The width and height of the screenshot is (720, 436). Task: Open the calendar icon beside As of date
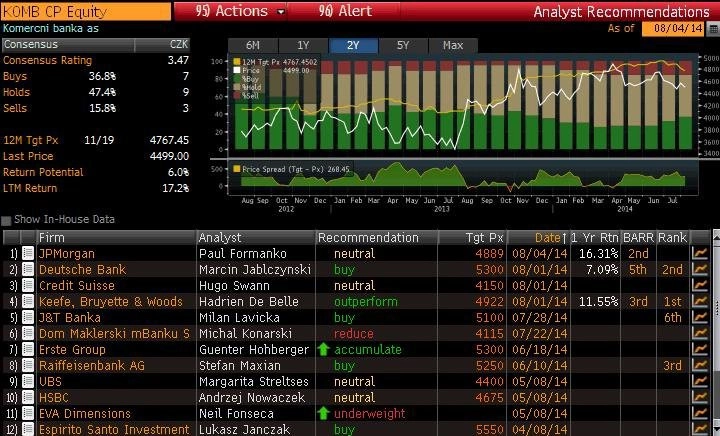click(x=714, y=28)
